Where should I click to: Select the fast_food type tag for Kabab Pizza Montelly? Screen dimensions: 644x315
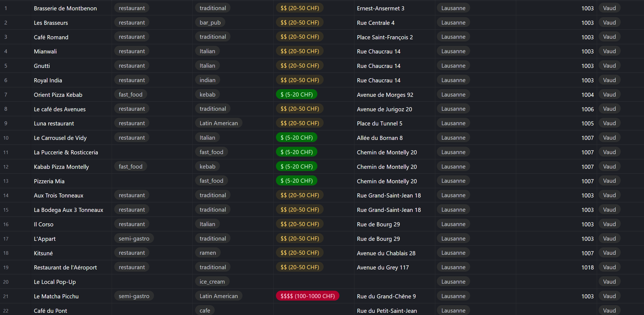point(130,167)
